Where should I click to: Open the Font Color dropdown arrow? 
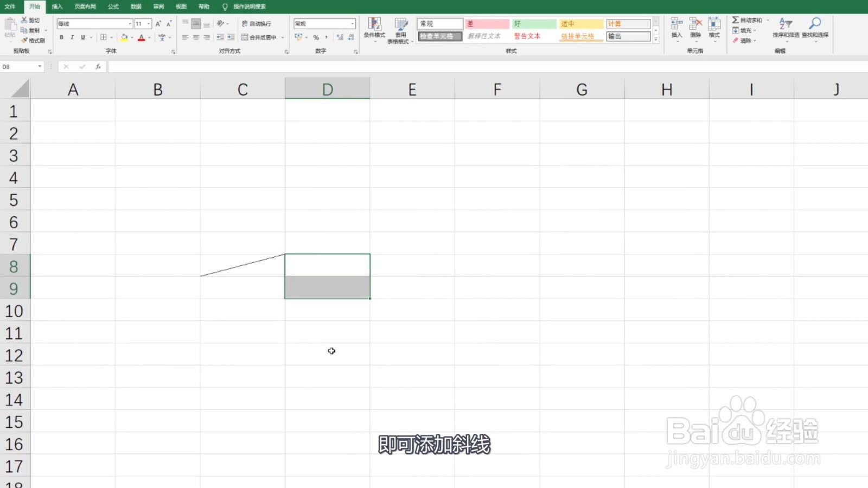pyautogui.click(x=150, y=37)
